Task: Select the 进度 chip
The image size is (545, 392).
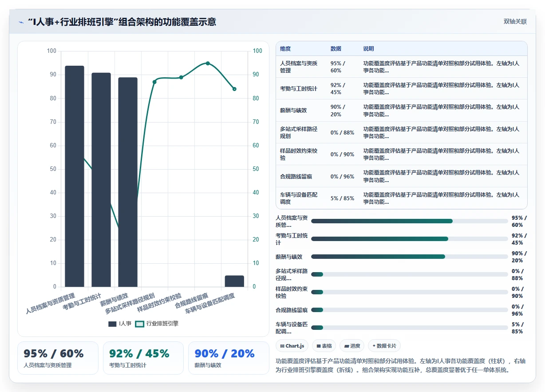Action: (352, 346)
